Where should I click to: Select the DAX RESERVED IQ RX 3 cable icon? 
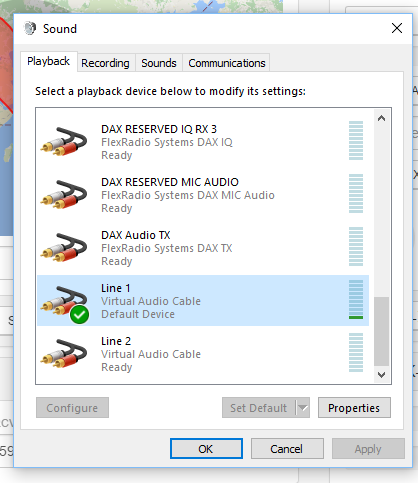point(64,141)
